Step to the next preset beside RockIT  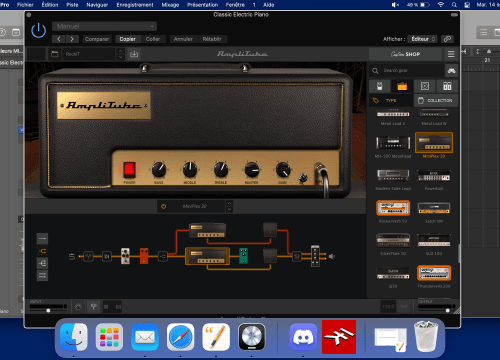120,57
